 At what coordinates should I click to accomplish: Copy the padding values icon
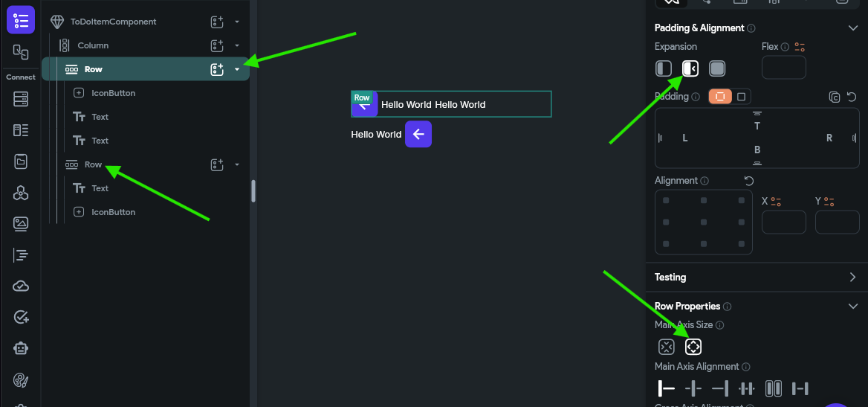[x=835, y=97]
